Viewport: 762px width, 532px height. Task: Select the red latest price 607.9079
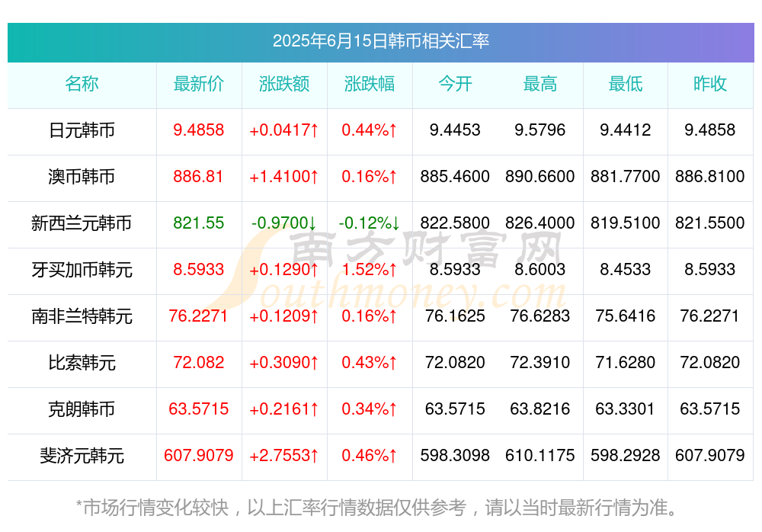pos(199,455)
